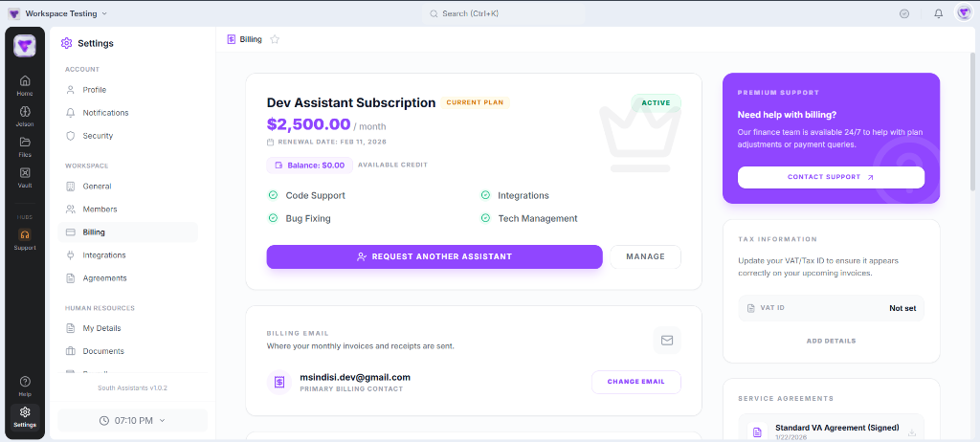Image resolution: width=980 pixels, height=442 pixels.
Task: Open Integrations settings page
Action: (103, 255)
